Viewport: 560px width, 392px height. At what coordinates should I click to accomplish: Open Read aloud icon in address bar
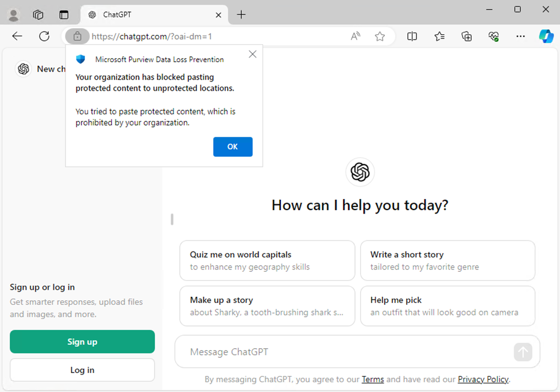pos(356,36)
